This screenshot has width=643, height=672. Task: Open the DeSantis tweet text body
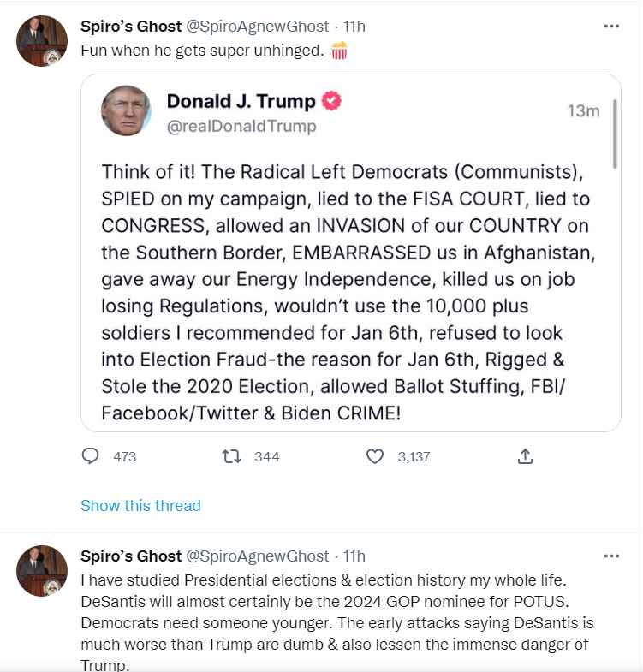click(x=338, y=611)
